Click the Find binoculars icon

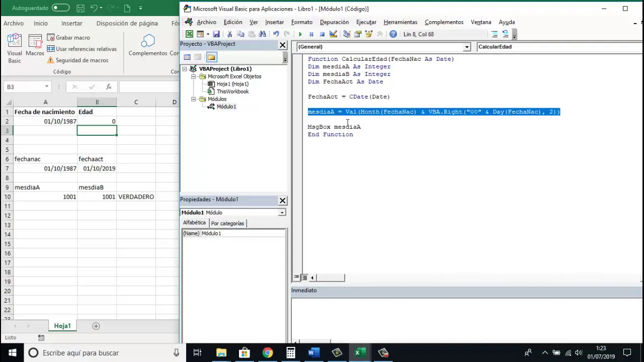tap(262, 34)
